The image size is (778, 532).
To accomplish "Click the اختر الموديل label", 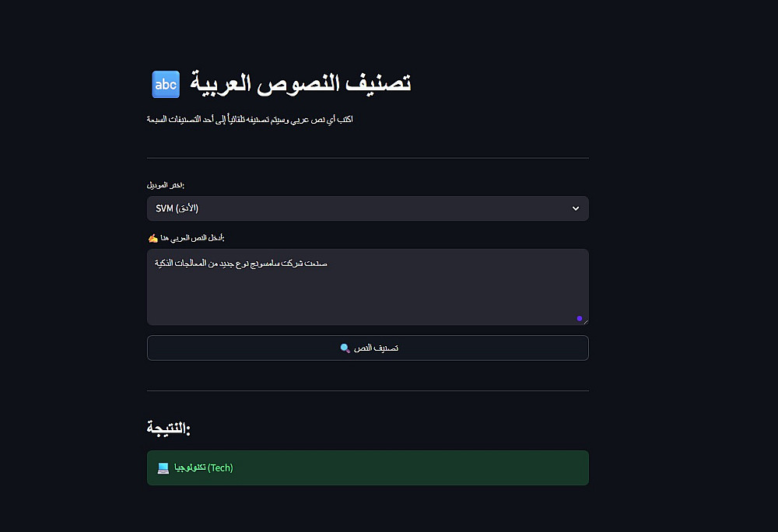I will point(166,185).
